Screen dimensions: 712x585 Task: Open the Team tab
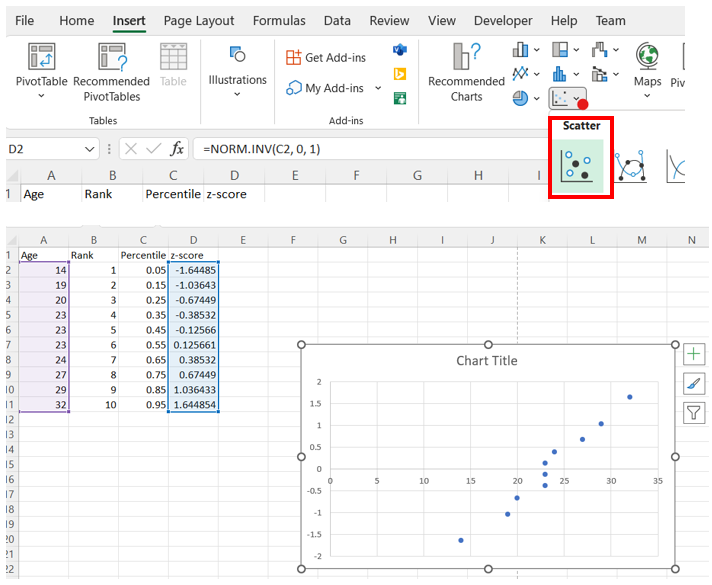(x=611, y=21)
